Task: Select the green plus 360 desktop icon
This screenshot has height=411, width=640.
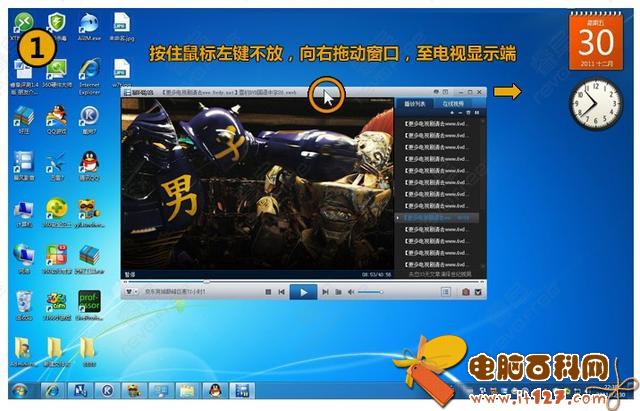Action: point(56,213)
